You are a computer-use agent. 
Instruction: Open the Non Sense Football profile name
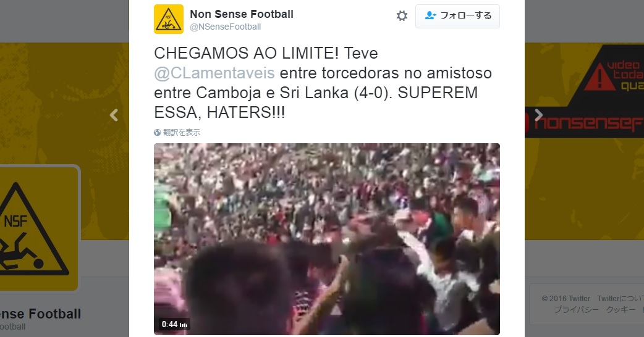242,14
